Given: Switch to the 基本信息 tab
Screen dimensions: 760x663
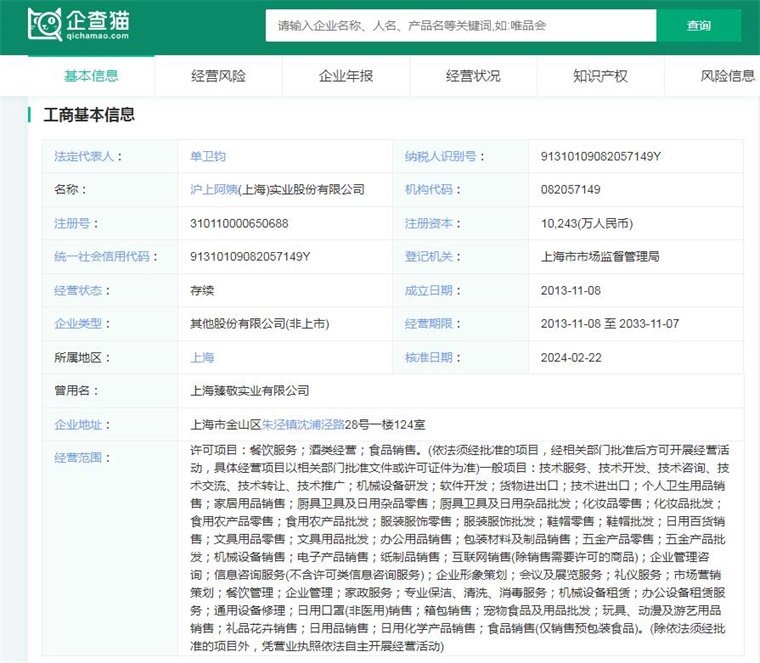Looking at the screenshot, I should coord(91,76).
